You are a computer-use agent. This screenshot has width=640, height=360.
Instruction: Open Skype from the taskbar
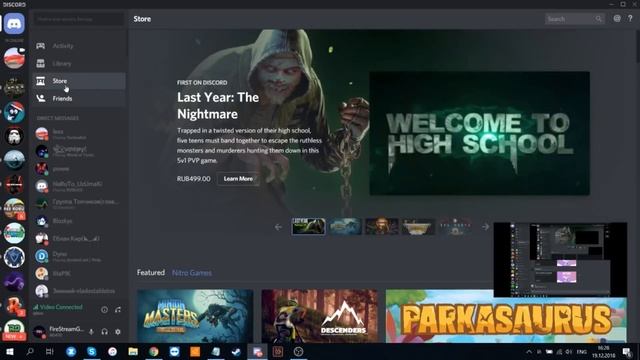click(91, 352)
